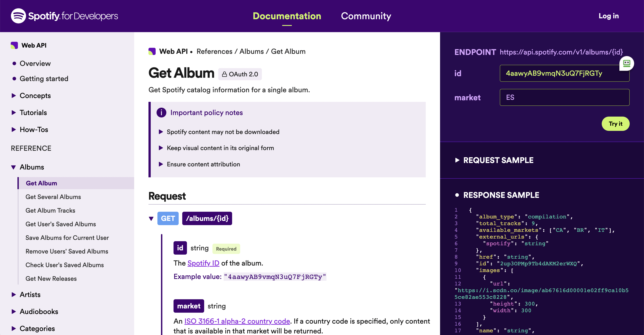Viewport: 644px width, 335px height.
Task: Open Get Several Albums page
Action: (x=53, y=197)
